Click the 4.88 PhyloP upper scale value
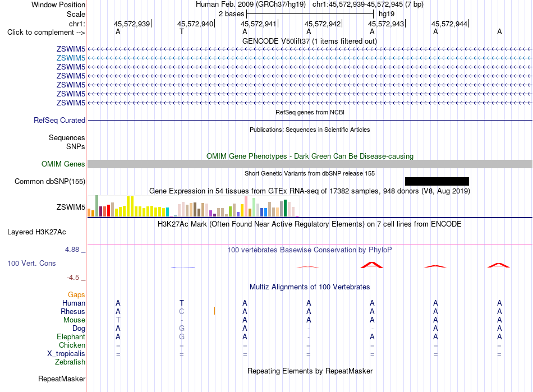Image resolution: width=533 pixels, height=392 pixels. click(x=72, y=250)
